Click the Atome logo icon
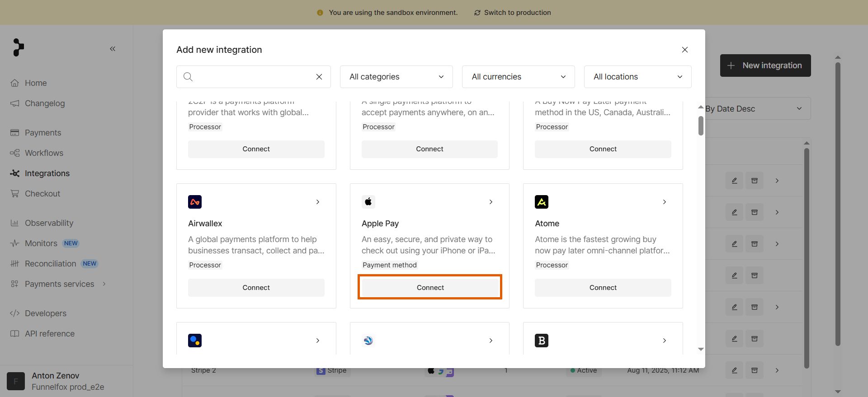868x397 pixels. click(542, 202)
